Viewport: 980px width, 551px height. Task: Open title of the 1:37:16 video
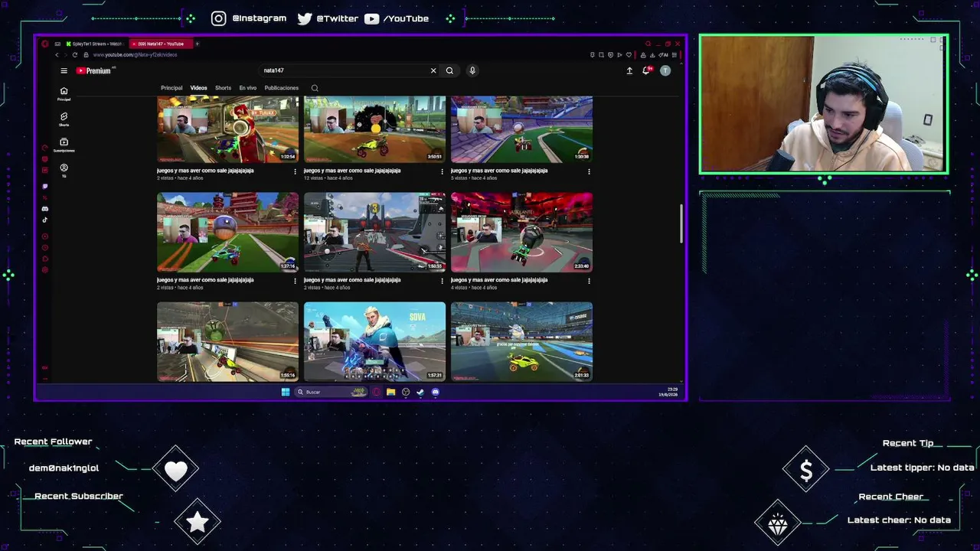[205, 280]
